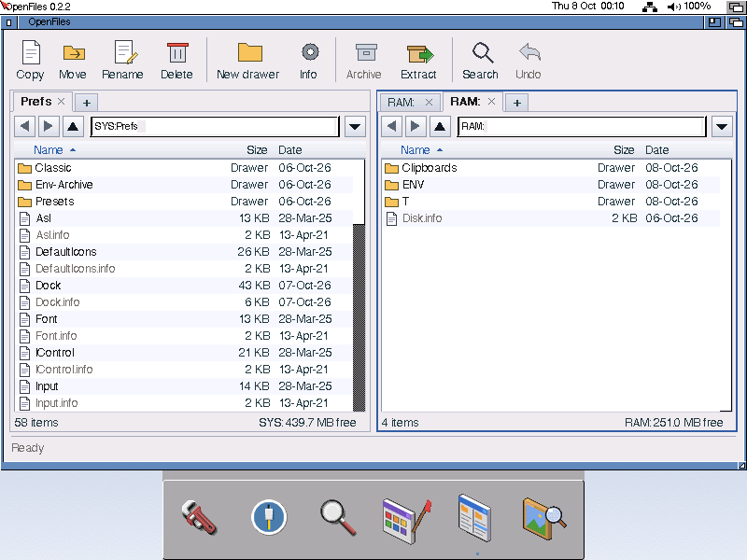This screenshot has height=560, width=747.
Task: Add a new tab in left pane
Action: point(87,103)
